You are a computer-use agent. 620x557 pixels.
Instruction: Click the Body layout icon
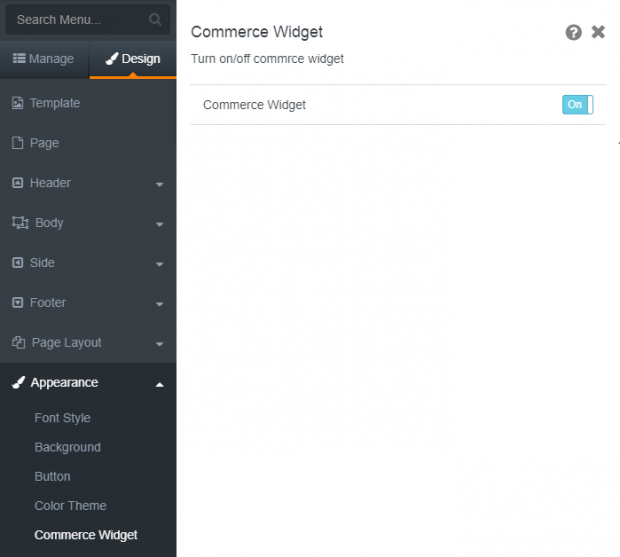pos(20,223)
